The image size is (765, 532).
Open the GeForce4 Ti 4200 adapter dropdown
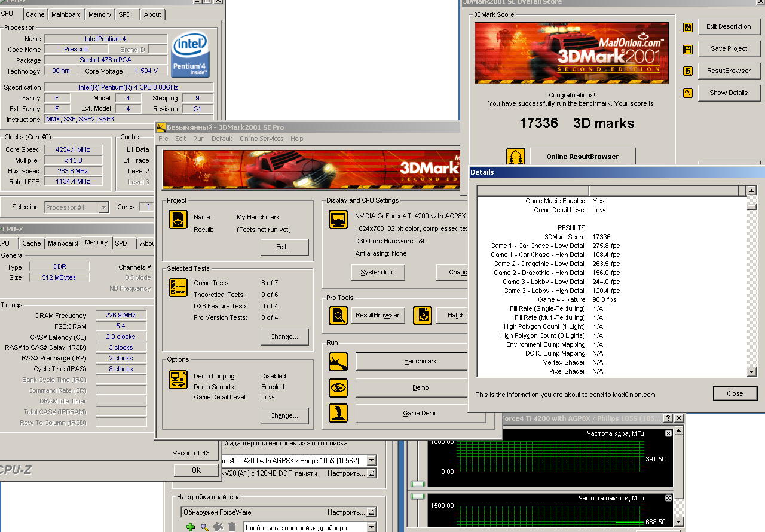pos(372,460)
